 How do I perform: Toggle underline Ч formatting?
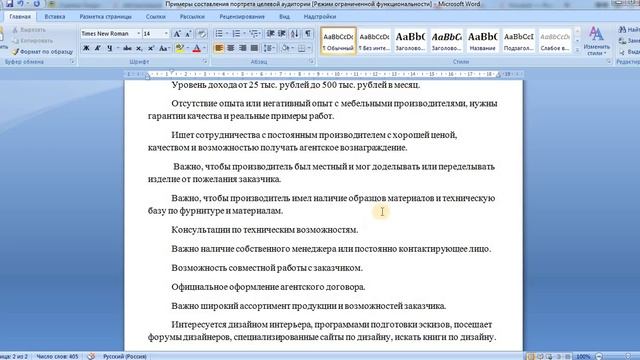[109, 48]
